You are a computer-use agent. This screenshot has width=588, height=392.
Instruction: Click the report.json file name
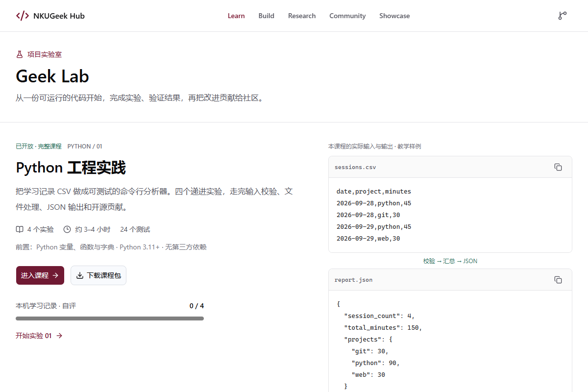tap(353, 280)
